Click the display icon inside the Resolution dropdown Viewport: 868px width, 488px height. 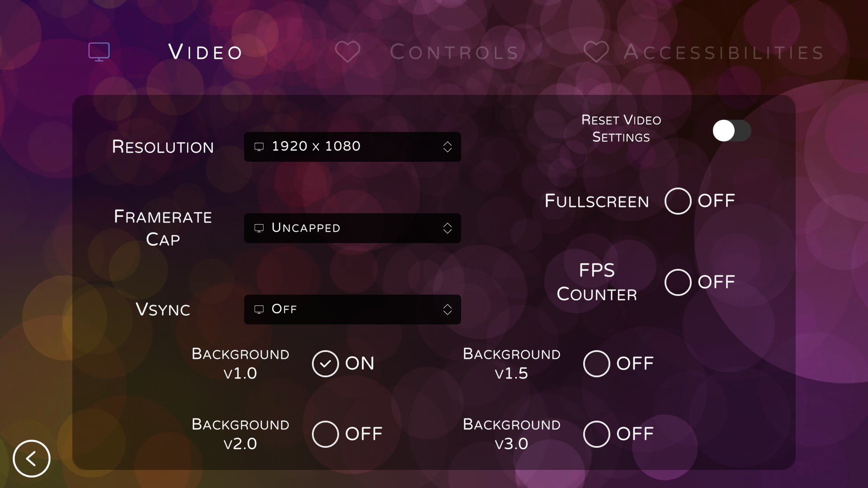pyautogui.click(x=259, y=147)
